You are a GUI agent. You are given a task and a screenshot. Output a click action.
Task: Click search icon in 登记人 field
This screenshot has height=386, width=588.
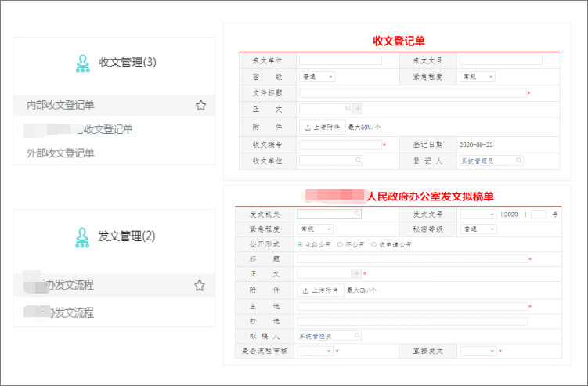coord(518,161)
